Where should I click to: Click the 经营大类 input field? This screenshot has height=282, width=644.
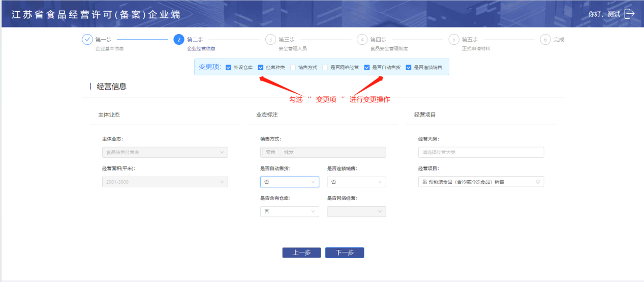coord(481,152)
